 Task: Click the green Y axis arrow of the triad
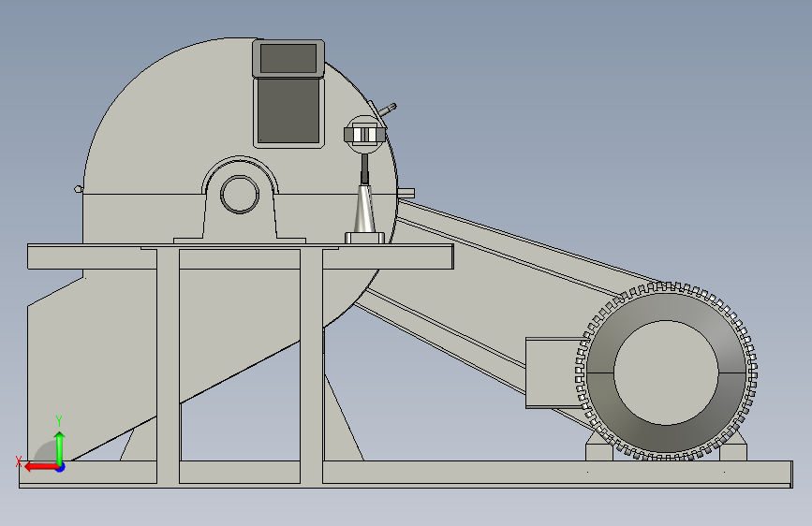60,447
